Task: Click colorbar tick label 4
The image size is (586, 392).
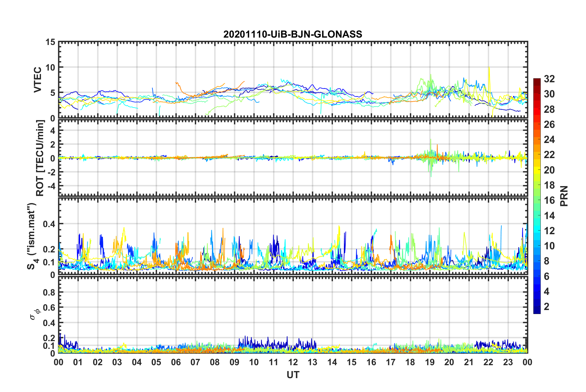Action: point(546,292)
